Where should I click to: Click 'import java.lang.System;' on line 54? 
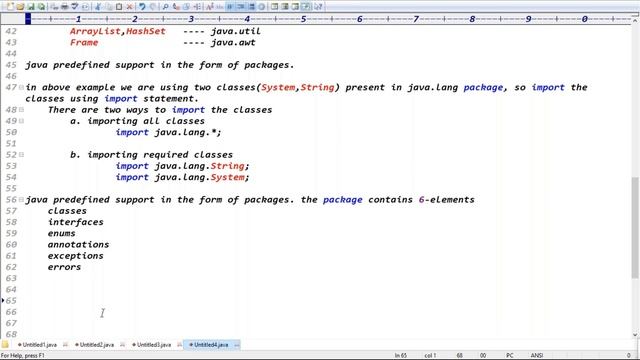[x=182, y=177]
